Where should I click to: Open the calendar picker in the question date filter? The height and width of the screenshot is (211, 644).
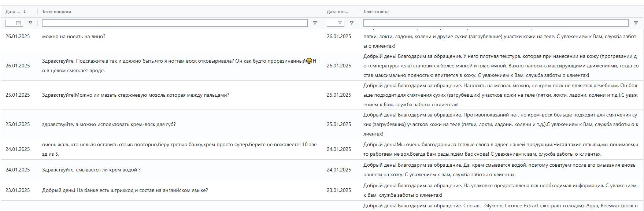click(x=19, y=23)
